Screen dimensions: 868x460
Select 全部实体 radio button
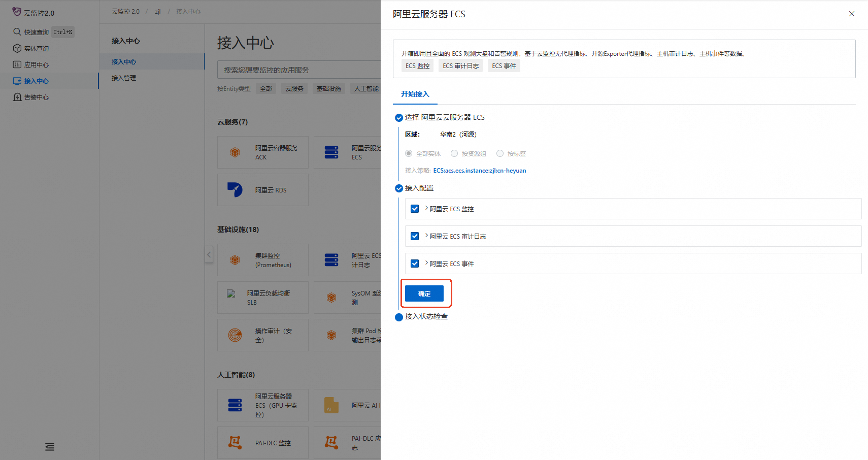pyautogui.click(x=409, y=153)
